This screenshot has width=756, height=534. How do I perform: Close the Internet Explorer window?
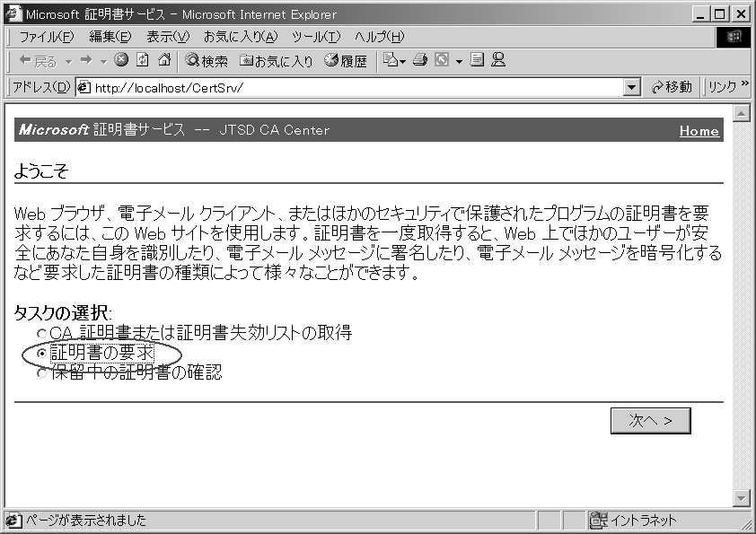(740, 14)
